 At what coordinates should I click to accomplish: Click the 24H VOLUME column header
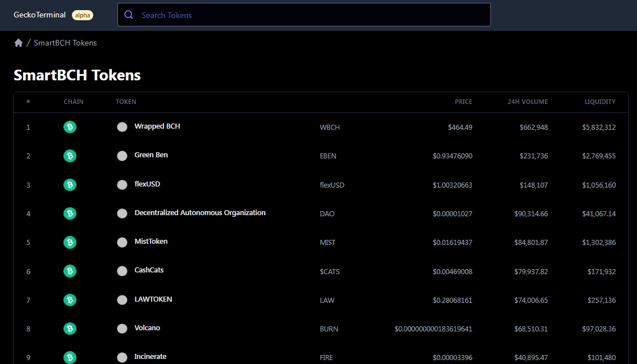[x=527, y=102]
